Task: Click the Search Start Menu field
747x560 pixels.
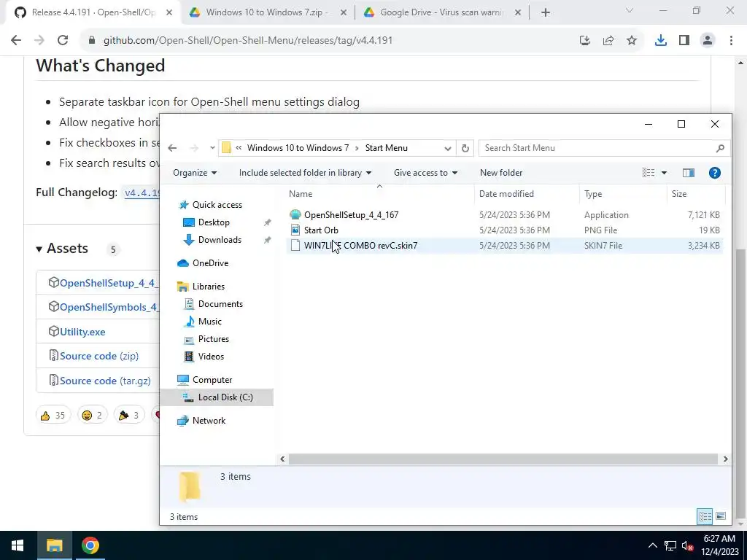Action: 603,148
